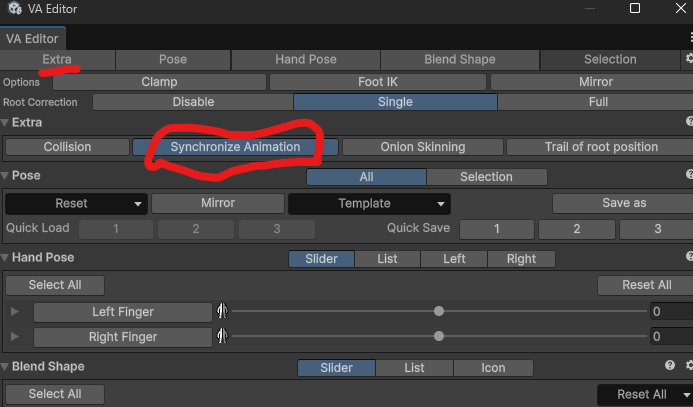This screenshot has height=407, width=693.
Task: Toggle the Foot IK option
Action: (x=378, y=82)
